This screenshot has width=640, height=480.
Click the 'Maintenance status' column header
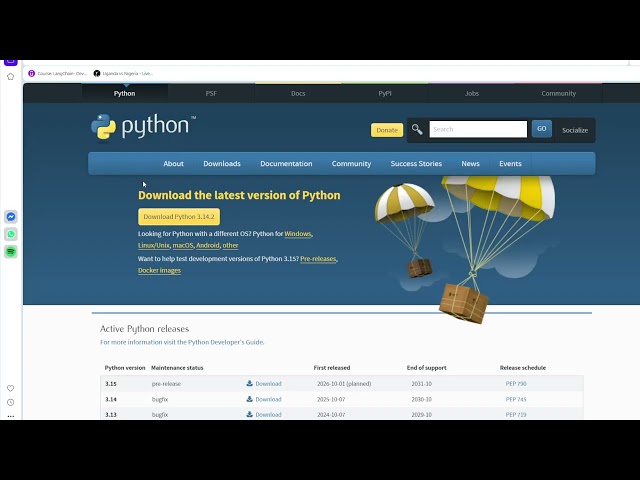coord(177,368)
